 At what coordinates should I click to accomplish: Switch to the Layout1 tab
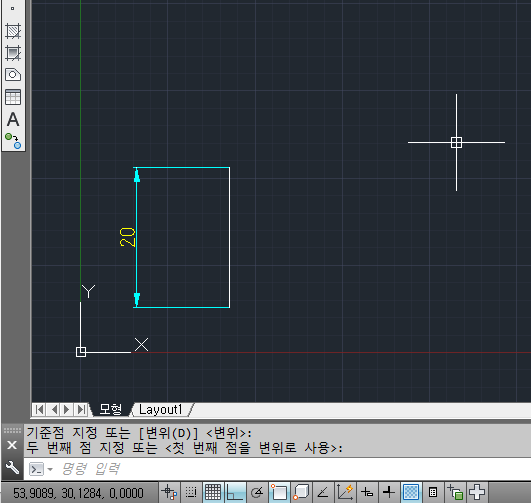161,410
